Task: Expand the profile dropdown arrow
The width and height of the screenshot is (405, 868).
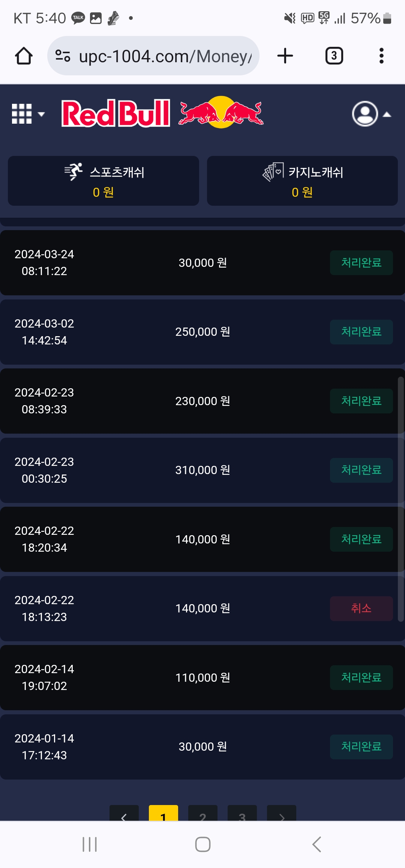Action: point(387,115)
